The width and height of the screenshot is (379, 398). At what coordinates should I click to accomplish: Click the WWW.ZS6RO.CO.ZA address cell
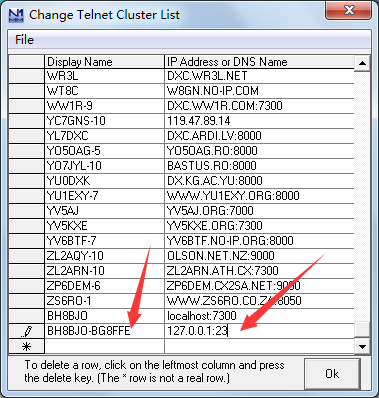[x=259, y=301]
